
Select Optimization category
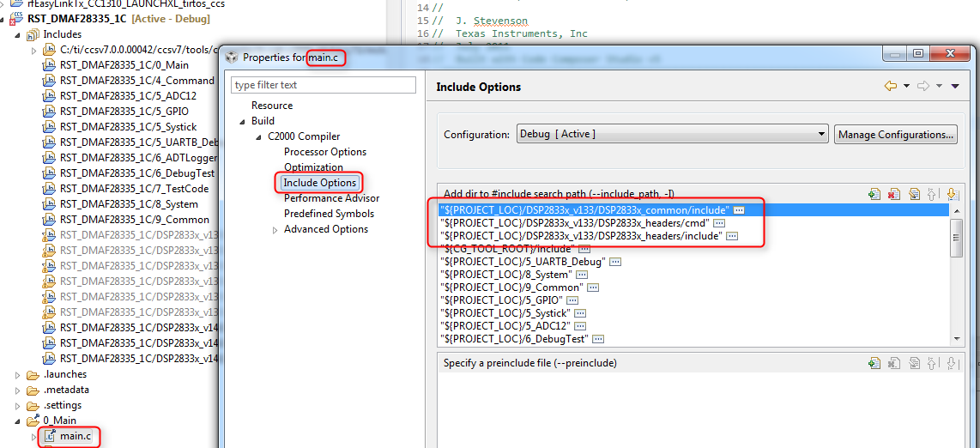314,167
